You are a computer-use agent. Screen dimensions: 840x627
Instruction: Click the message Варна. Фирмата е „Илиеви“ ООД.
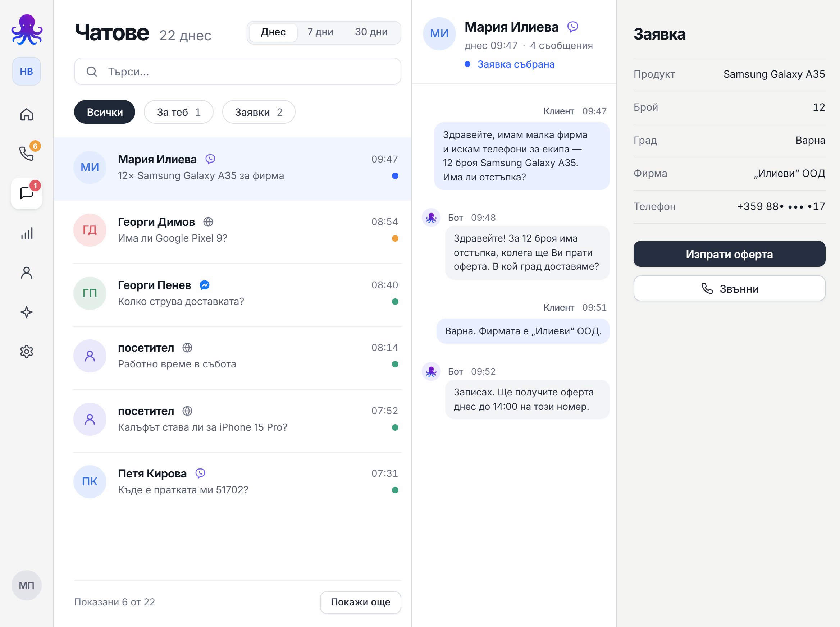pos(523,331)
